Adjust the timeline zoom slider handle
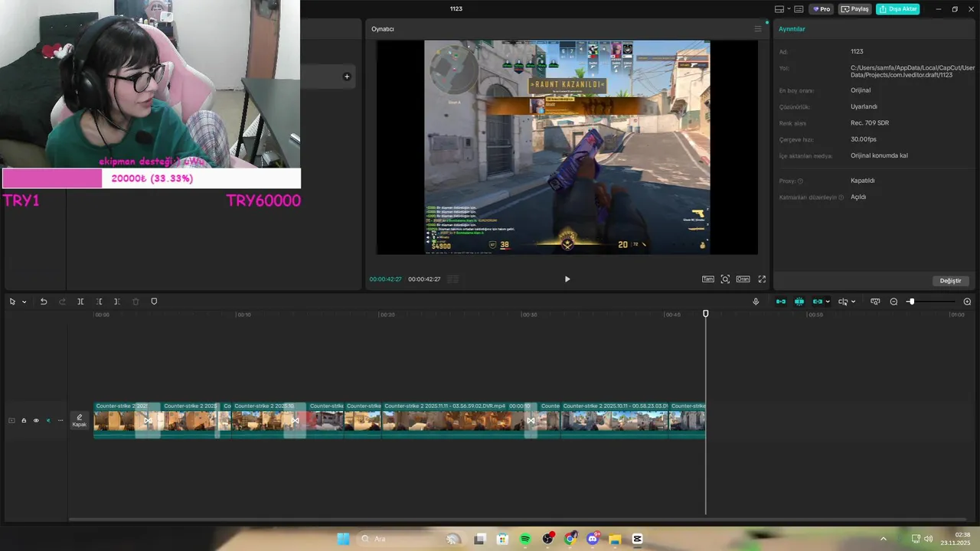Viewport: 980px width, 551px height. tap(911, 302)
